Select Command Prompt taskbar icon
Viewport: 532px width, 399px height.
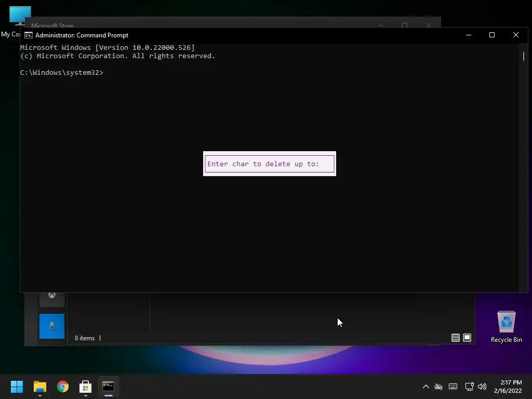pos(108,387)
